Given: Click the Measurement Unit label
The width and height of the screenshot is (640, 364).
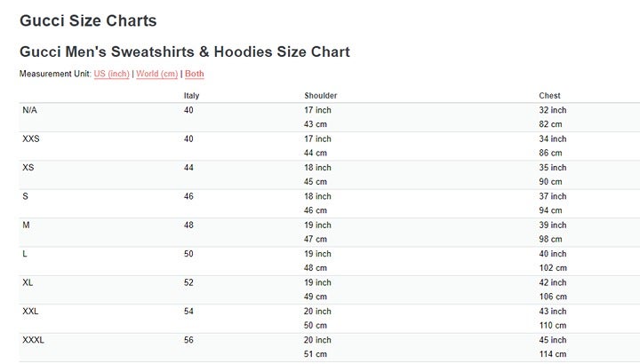Looking at the screenshot, I should pos(55,74).
